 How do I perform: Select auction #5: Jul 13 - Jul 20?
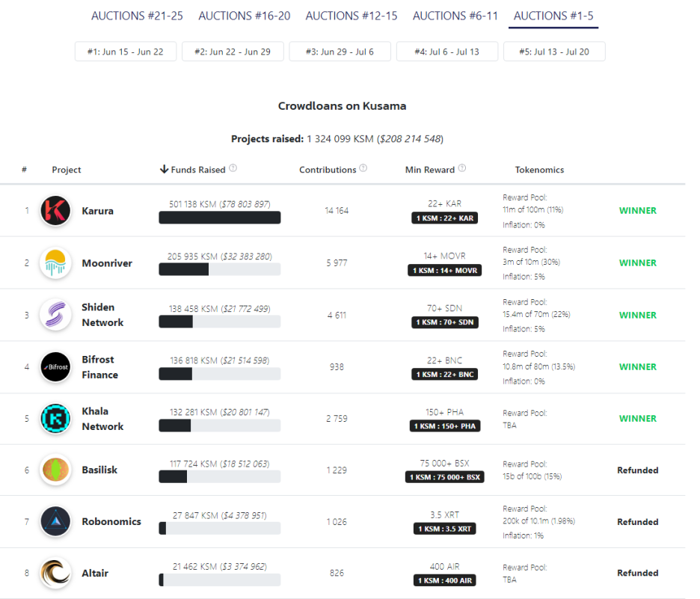coord(554,52)
